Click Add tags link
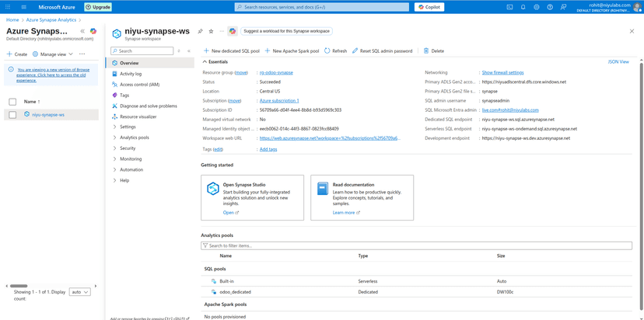The height and width of the screenshot is (320, 644). pos(268,149)
